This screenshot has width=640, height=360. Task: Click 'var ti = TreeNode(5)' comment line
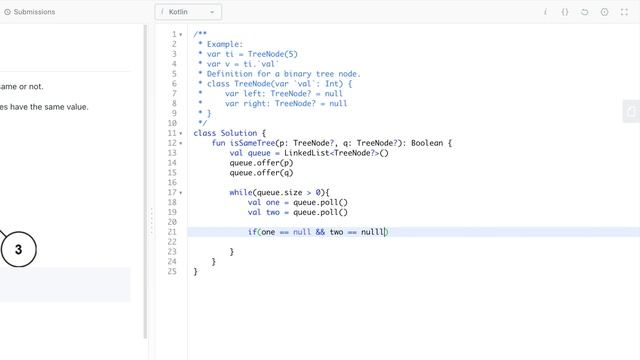(x=252, y=54)
